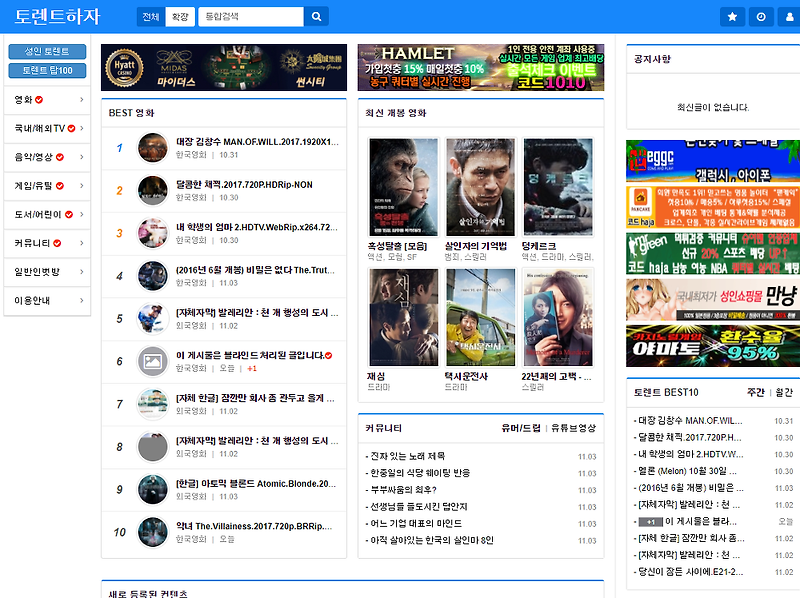The height and width of the screenshot is (598, 800).
Task: Open The.Villainess round thumbnail
Action: [x=153, y=532]
